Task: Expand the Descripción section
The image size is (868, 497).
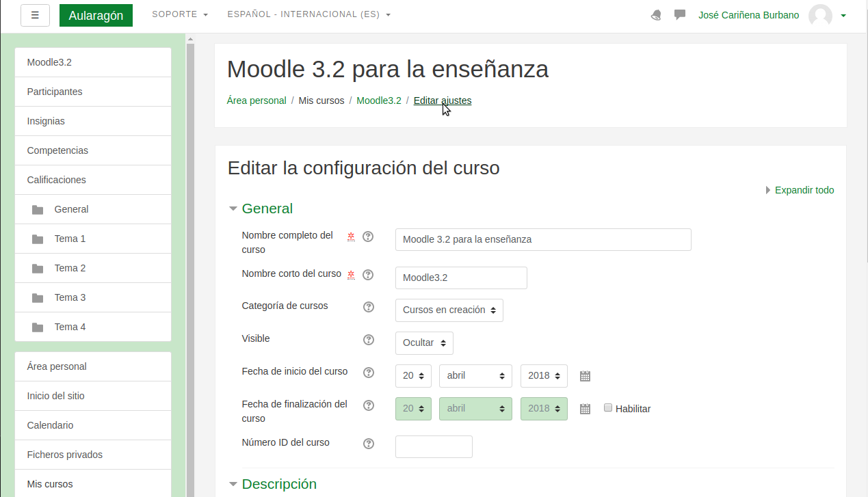Action: (272, 484)
